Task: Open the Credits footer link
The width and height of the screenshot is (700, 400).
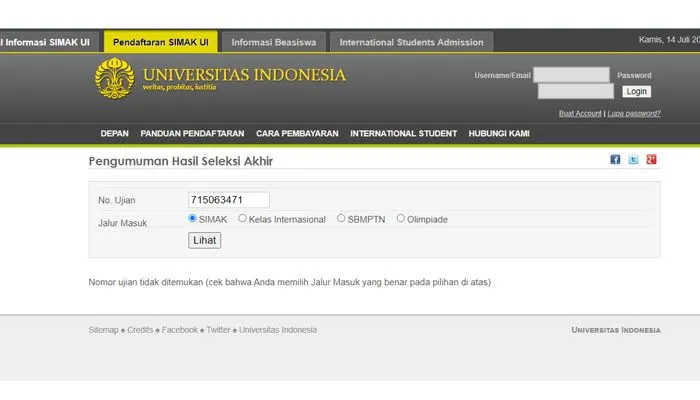Action: coord(140,330)
